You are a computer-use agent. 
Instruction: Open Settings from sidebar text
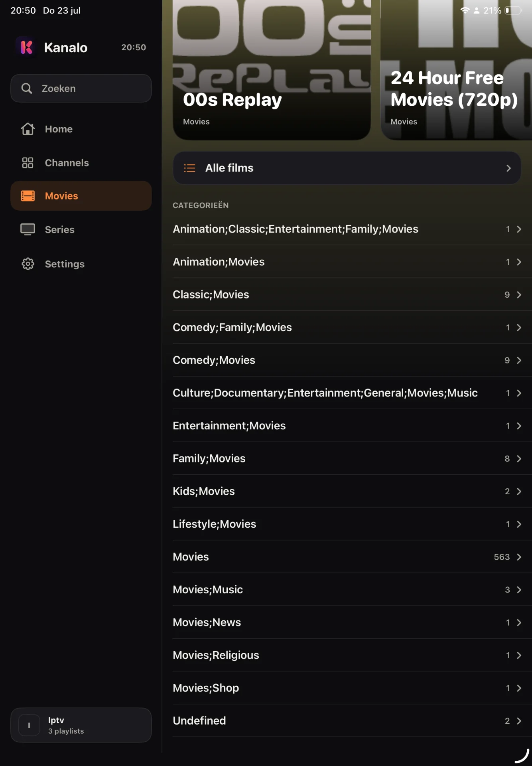[x=65, y=264]
